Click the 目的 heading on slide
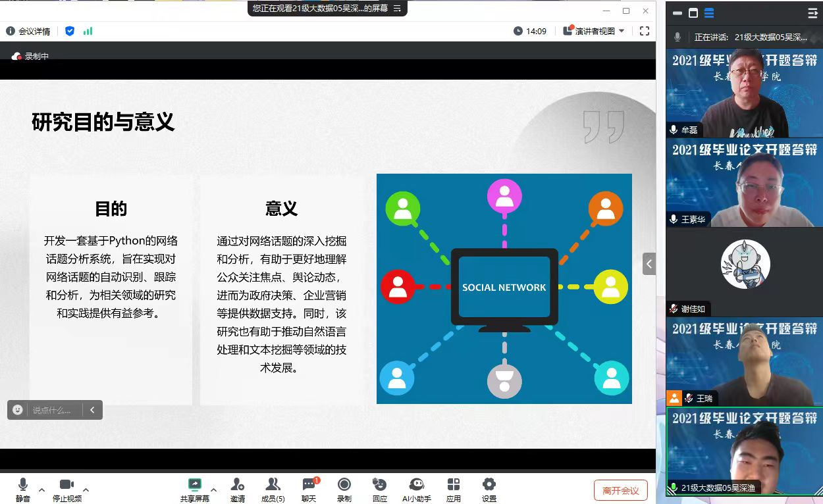This screenshot has height=504, width=823. point(111,209)
